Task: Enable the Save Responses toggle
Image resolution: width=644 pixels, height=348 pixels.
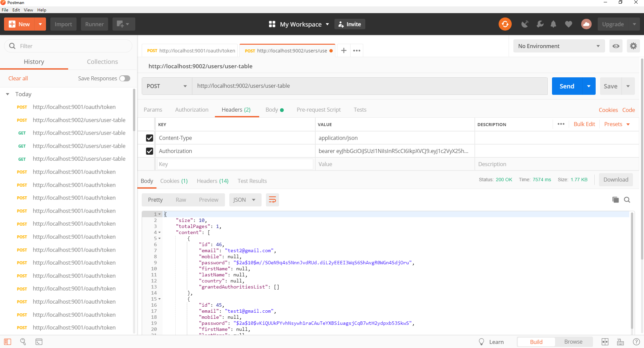Action: point(125,78)
